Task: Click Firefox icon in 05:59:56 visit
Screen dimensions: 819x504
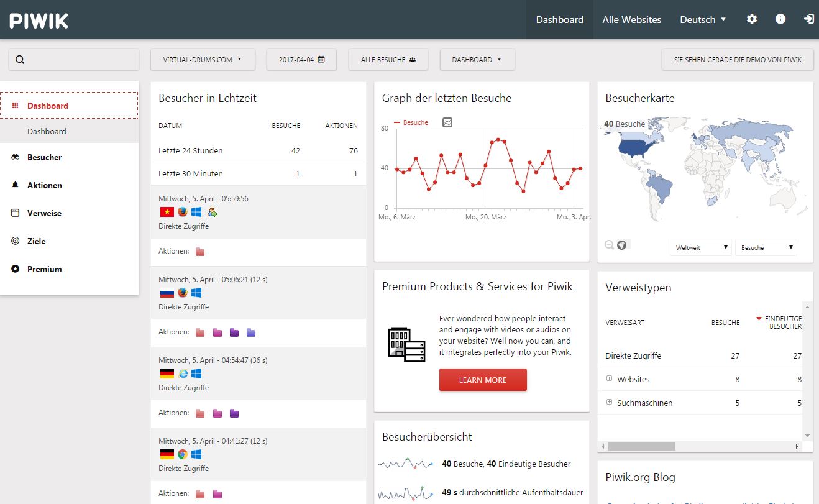Action: coord(182,212)
